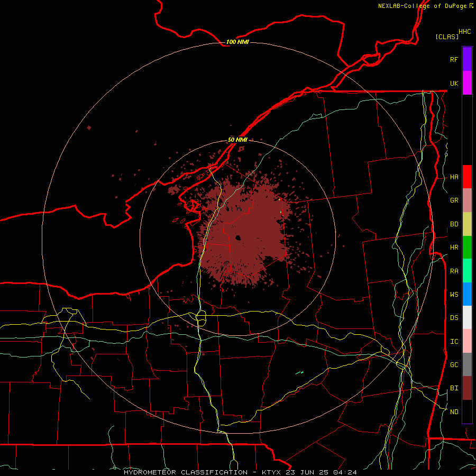Click the radar site black dot at center

238,237
